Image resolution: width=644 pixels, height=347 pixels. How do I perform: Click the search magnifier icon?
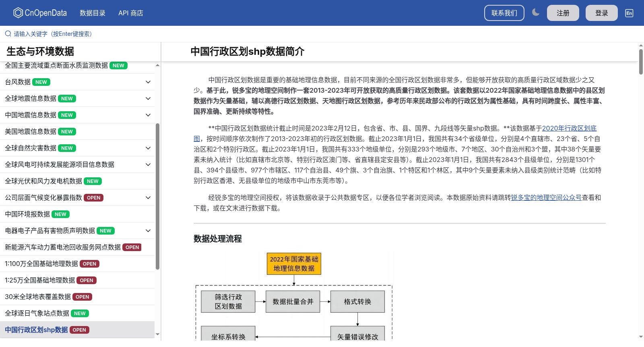8,34
